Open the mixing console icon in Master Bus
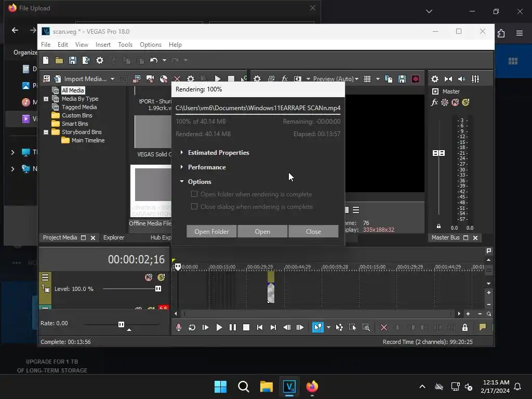Viewport: 532px width, 399px height. click(x=475, y=79)
